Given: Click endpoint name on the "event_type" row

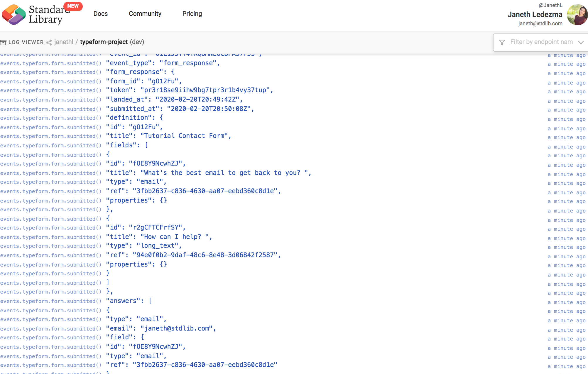Looking at the screenshot, I should (x=51, y=63).
